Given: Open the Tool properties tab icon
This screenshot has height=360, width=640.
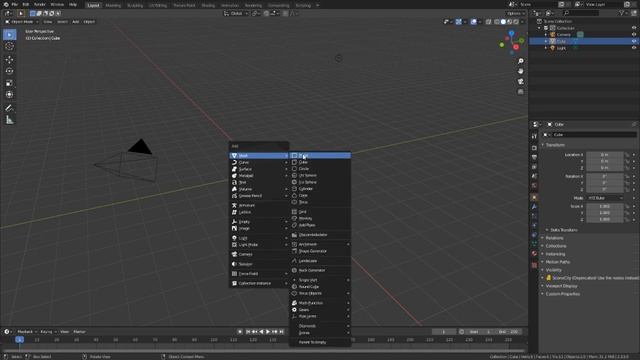Looking at the screenshot, I should point(534,136).
